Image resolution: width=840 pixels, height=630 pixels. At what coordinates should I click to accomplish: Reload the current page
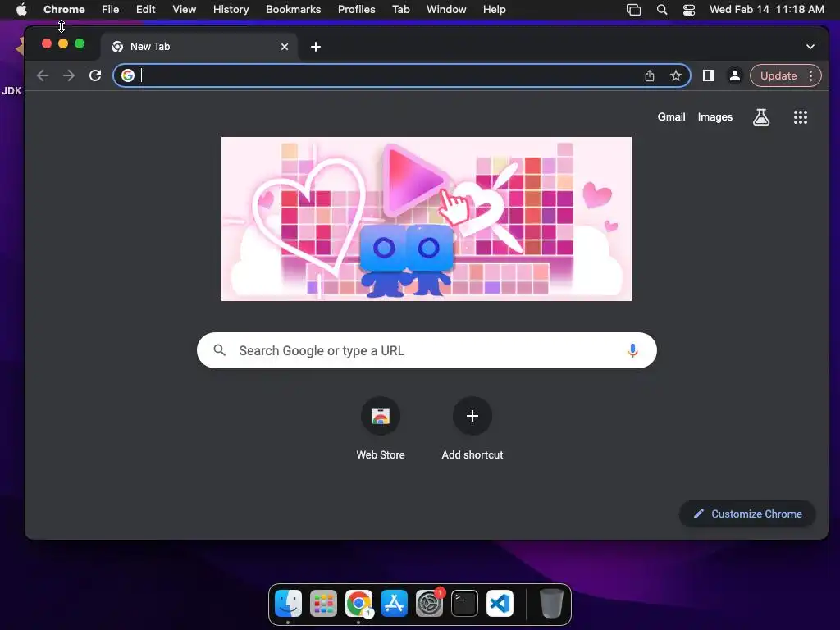[95, 75]
